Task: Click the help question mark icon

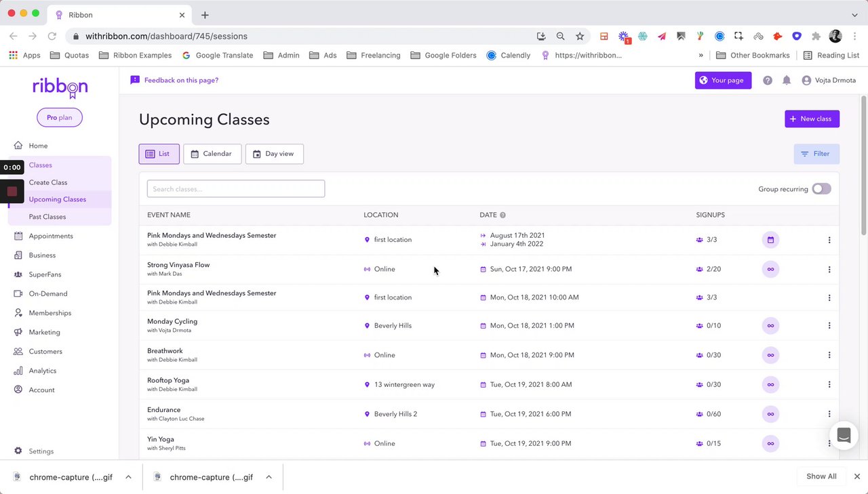Action: pos(768,80)
